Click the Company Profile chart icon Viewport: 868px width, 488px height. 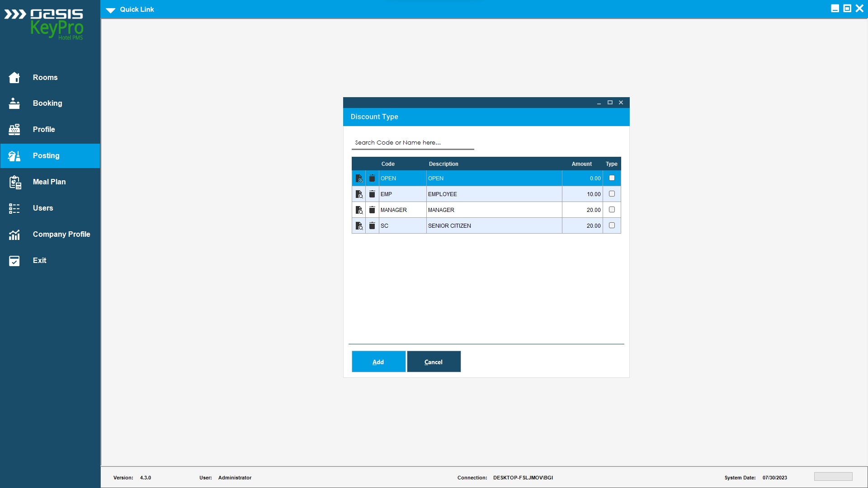[14, 235]
